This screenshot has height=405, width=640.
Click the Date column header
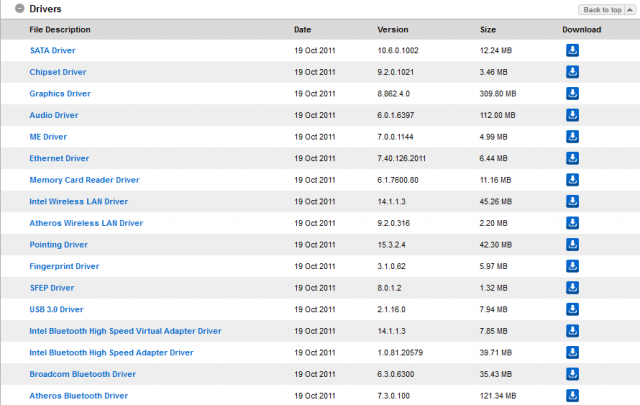[x=302, y=29]
